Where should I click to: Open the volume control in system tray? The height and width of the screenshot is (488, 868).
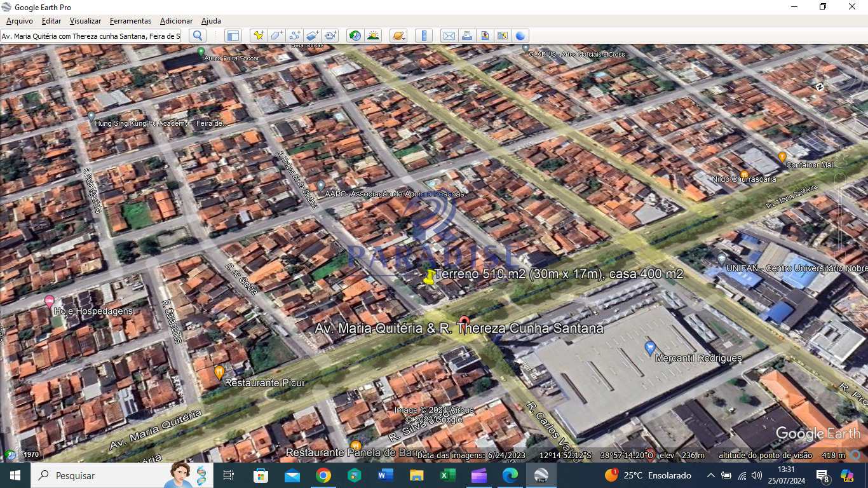point(756,475)
